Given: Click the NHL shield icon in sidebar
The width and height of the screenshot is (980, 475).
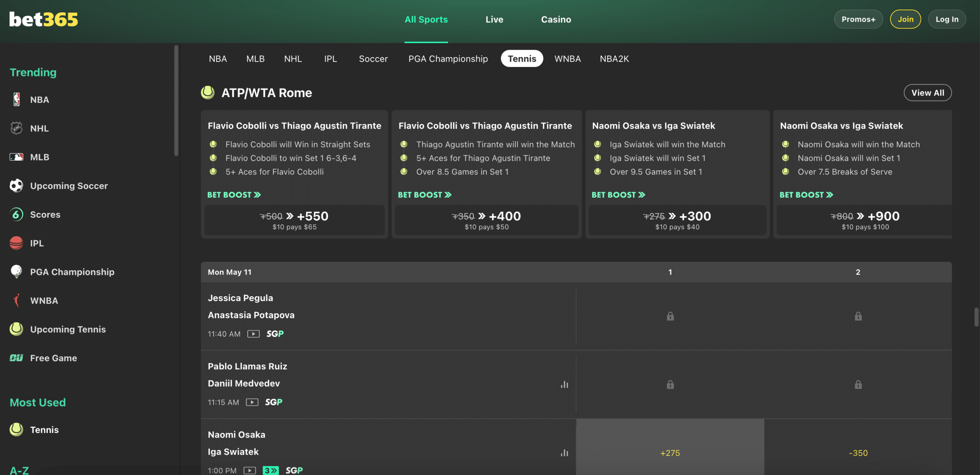Looking at the screenshot, I should (16, 128).
